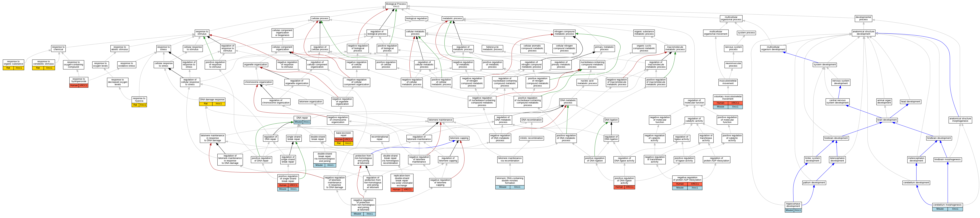Select the 'cerebellum development' node
980x218 pixels.
(916, 183)
